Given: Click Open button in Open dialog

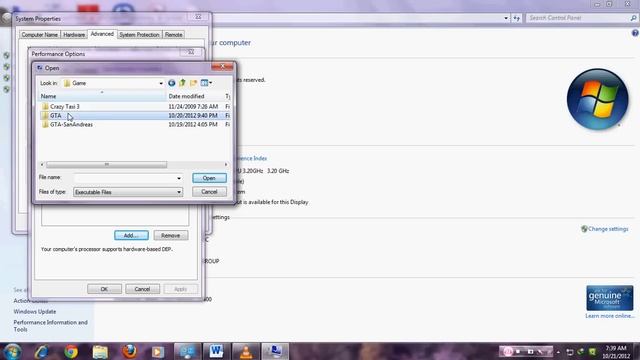Looking at the screenshot, I should pos(209,178).
